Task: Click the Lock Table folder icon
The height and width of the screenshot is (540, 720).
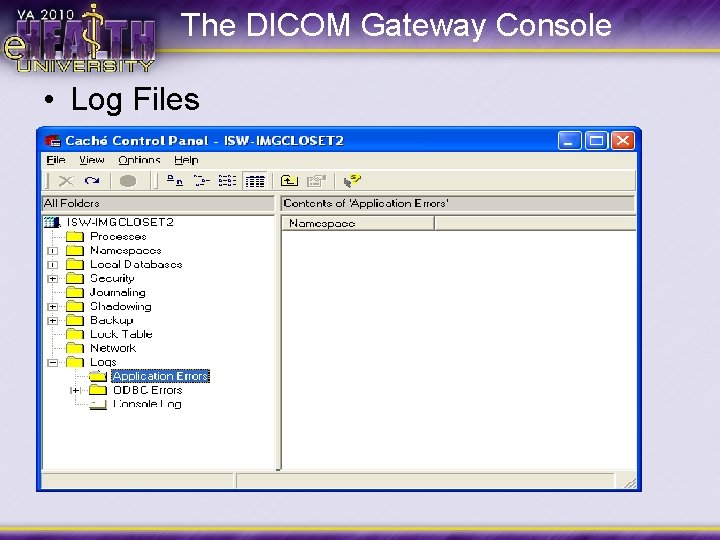Action: coord(75,334)
